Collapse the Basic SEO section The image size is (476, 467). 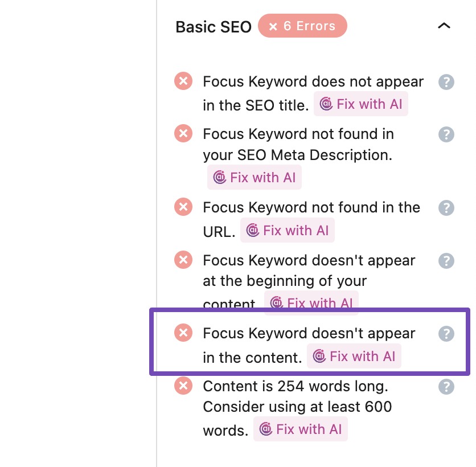(444, 26)
